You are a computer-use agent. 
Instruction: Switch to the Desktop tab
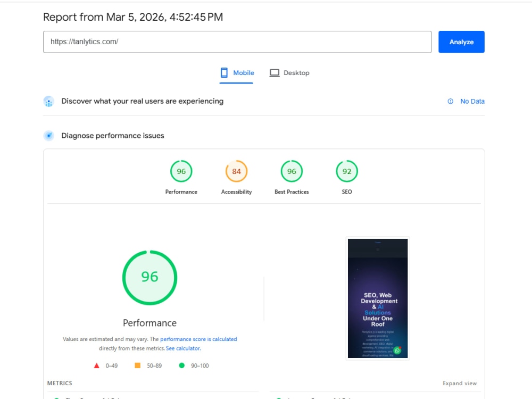(x=289, y=73)
